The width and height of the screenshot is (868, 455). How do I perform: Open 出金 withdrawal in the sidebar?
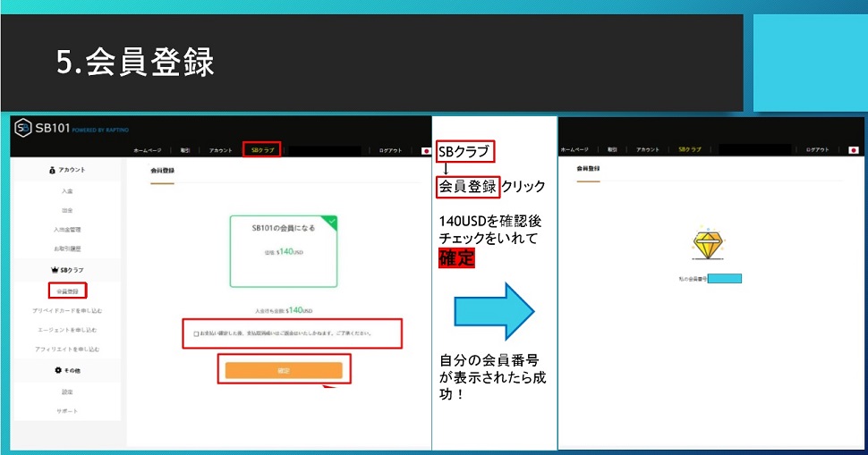(67, 211)
